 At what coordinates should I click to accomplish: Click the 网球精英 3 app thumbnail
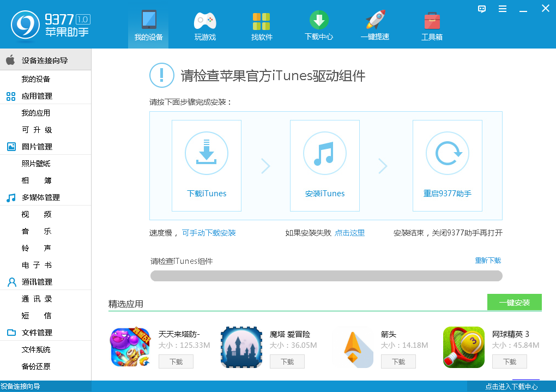pos(464,347)
